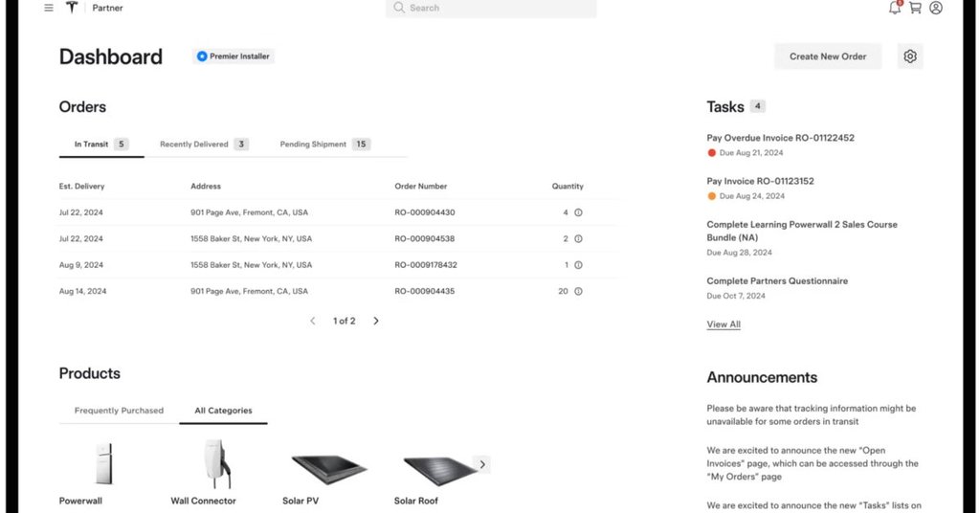The height and width of the screenshot is (513, 980).
Task: Click Create New Order button
Action: tap(828, 56)
